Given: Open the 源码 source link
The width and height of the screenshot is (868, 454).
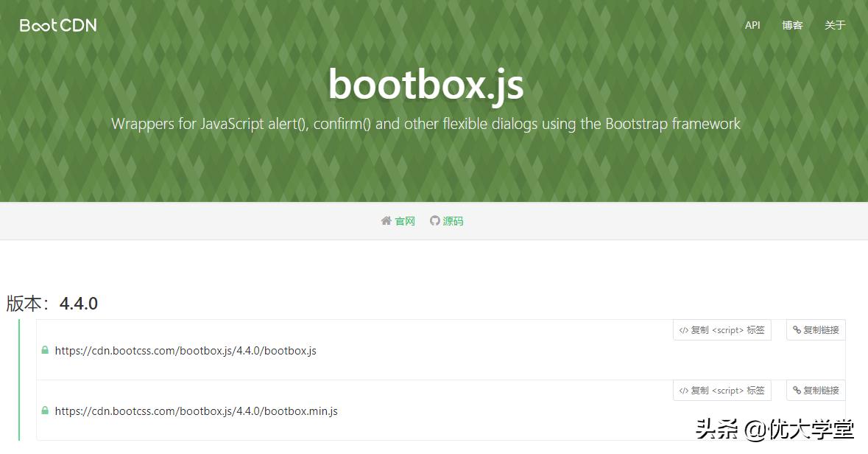Looking at the screenshot, I should pos(453,221).
